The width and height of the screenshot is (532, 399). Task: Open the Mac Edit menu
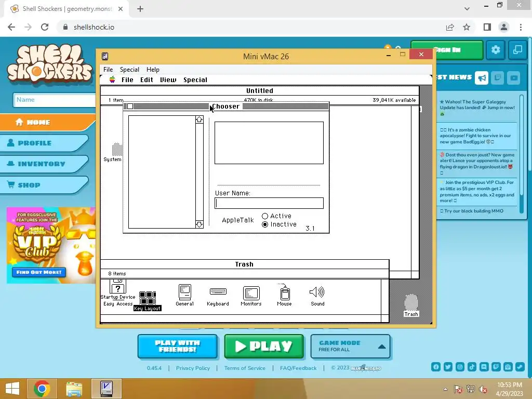[147, 79]
